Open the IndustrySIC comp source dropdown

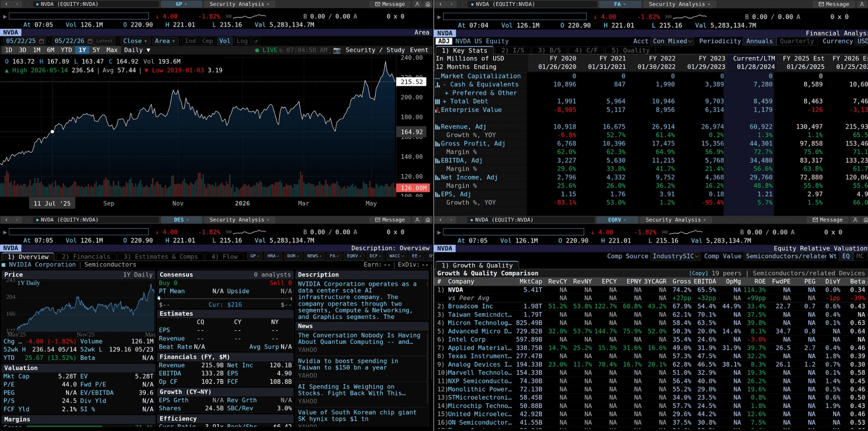676,256
